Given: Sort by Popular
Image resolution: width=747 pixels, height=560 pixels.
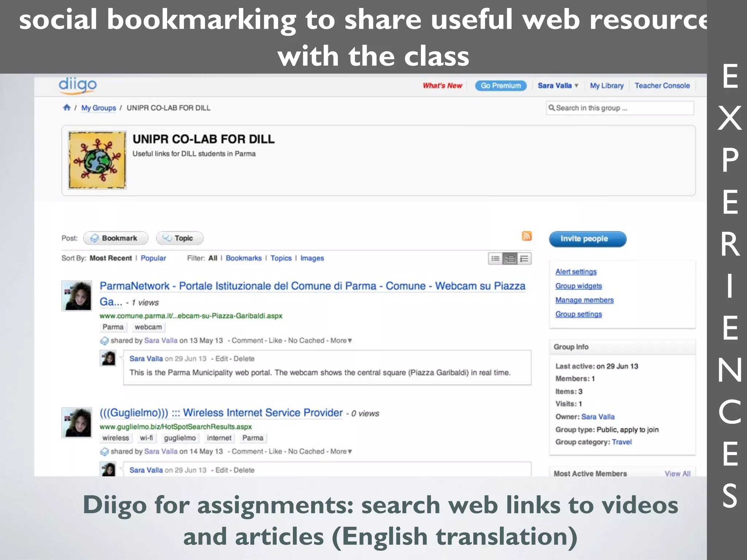Looking at the screenshot, I should click(x=153, y=258).
